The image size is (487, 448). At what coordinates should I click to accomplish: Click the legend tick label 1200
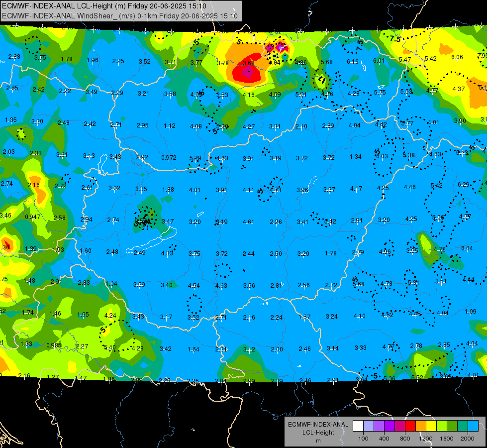tap(426, 439)
